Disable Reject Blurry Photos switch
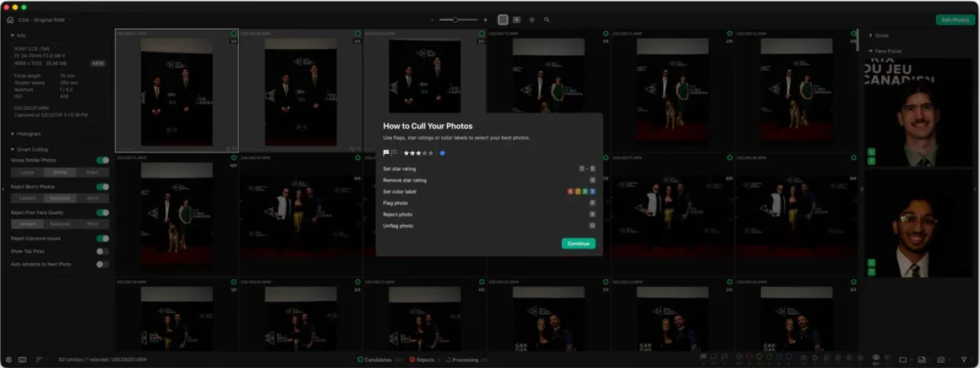Viewport: 980px width, 368px height. (102, 186)
